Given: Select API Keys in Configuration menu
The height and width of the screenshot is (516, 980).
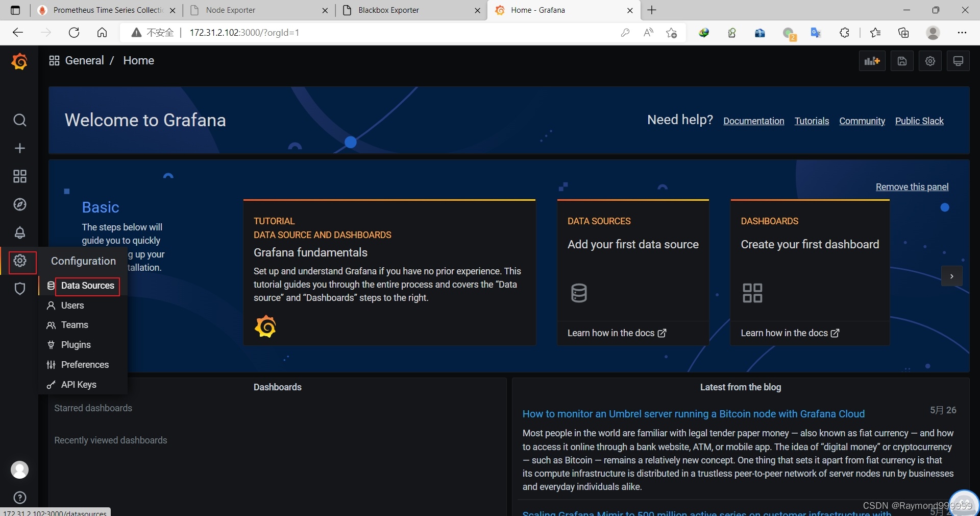Looking at the screenshot, I should tap(79, 385).
